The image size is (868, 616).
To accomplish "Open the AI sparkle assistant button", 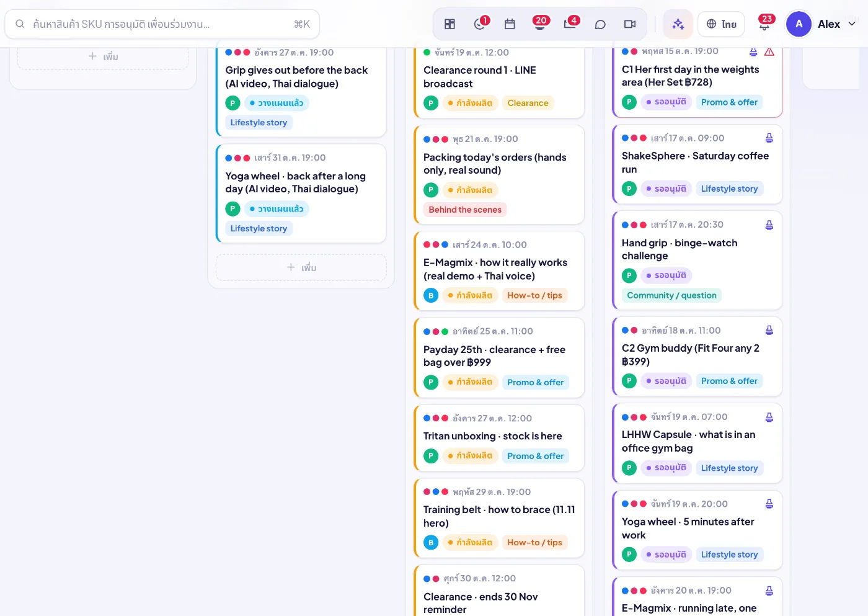I will [x=678, y=24].
